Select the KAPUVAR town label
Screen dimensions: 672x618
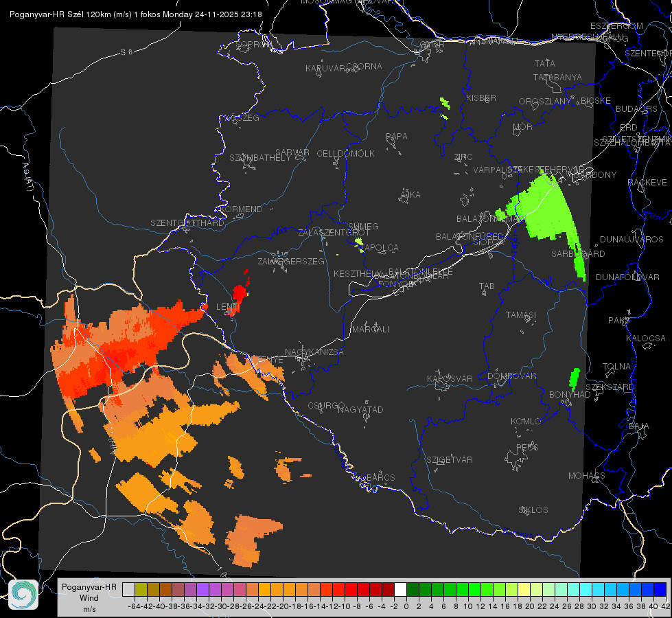(326, 69)
